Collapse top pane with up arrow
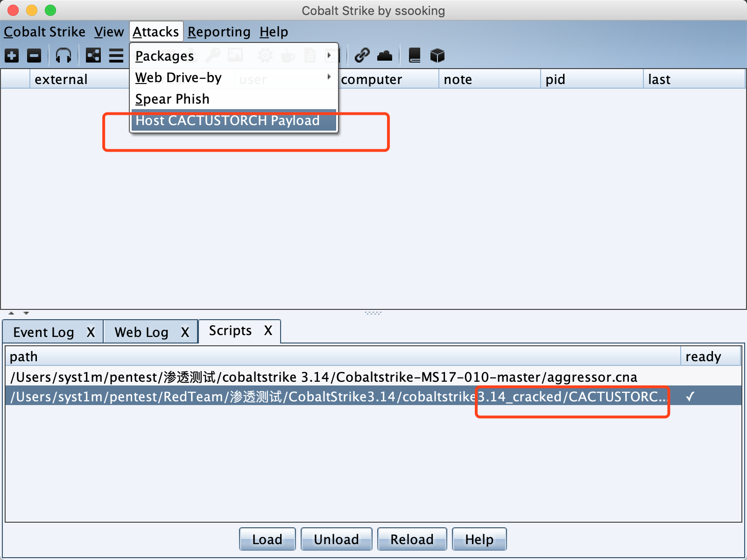The width and height of the screenshot is (747, 560). pyautogui.click(x=12, y=313)
